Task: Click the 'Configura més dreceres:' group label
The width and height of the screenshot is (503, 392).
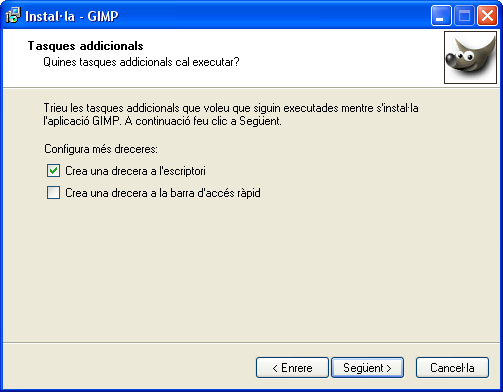Action: tap(101, 149)
